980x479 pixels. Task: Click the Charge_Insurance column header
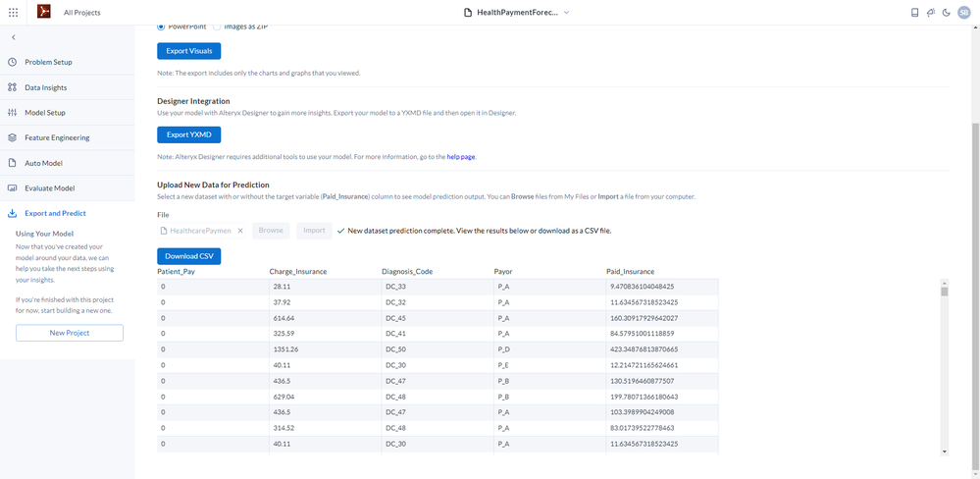[298, 271]
